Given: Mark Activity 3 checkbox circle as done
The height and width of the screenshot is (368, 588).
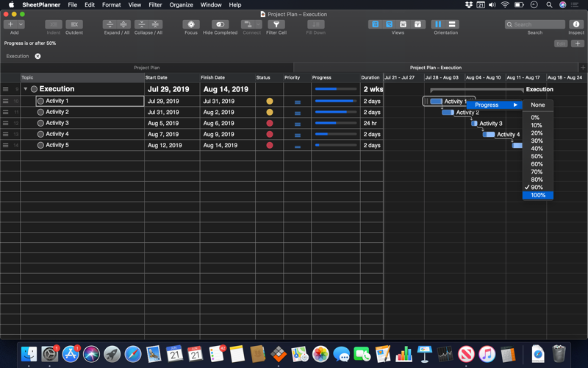Looking at the screenshot, I should click(40, 123).
